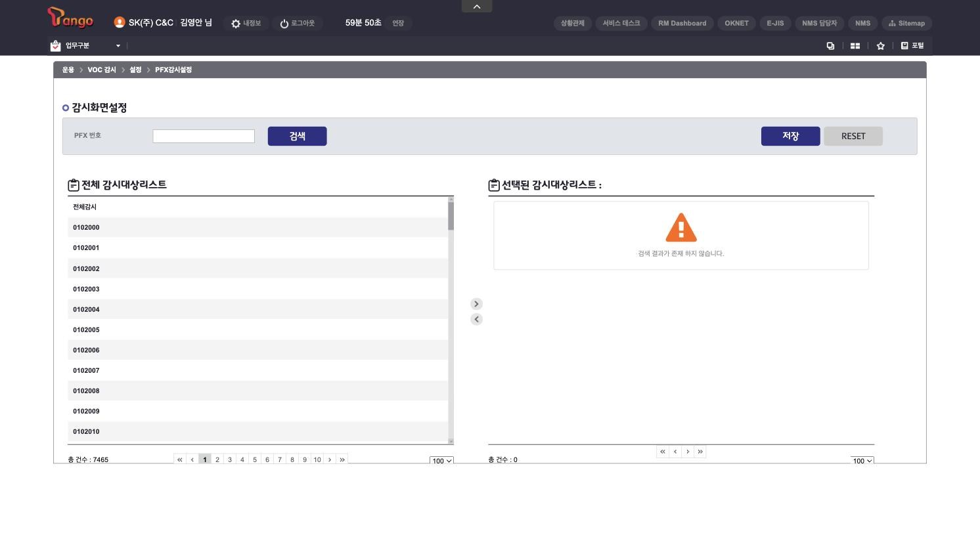This screenshot has width=980, height=533.
Task: Open the Sitemap
Action: tap(906, 24)
